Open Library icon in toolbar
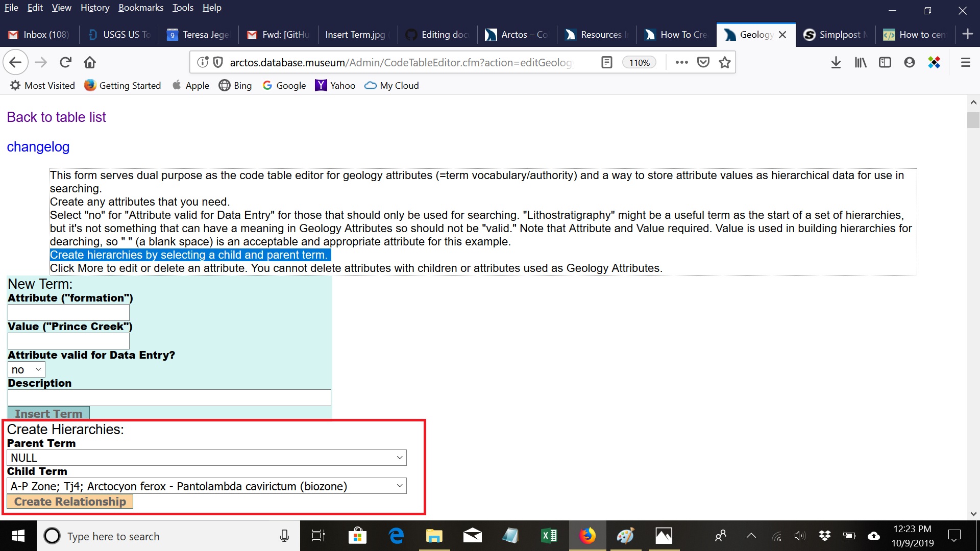The height and width of the screenshot is (551, 980). pos(861,62)
